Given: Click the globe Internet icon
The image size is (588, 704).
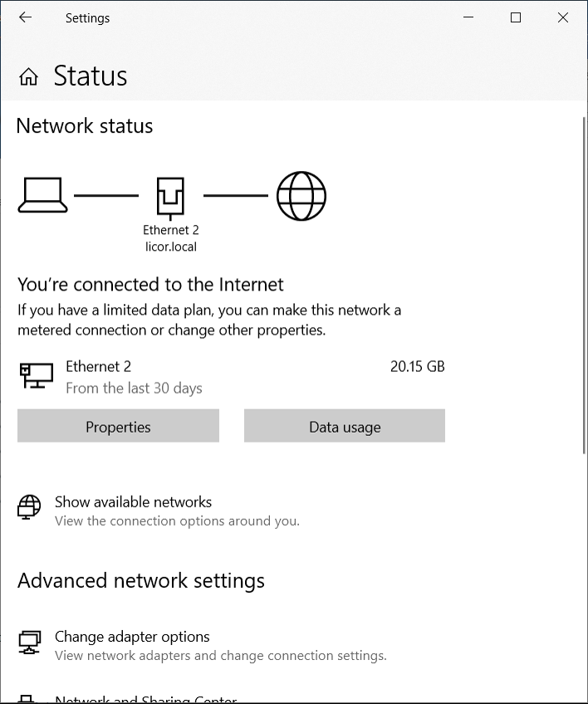Looking at the screenshot, I should click(301, 196).
